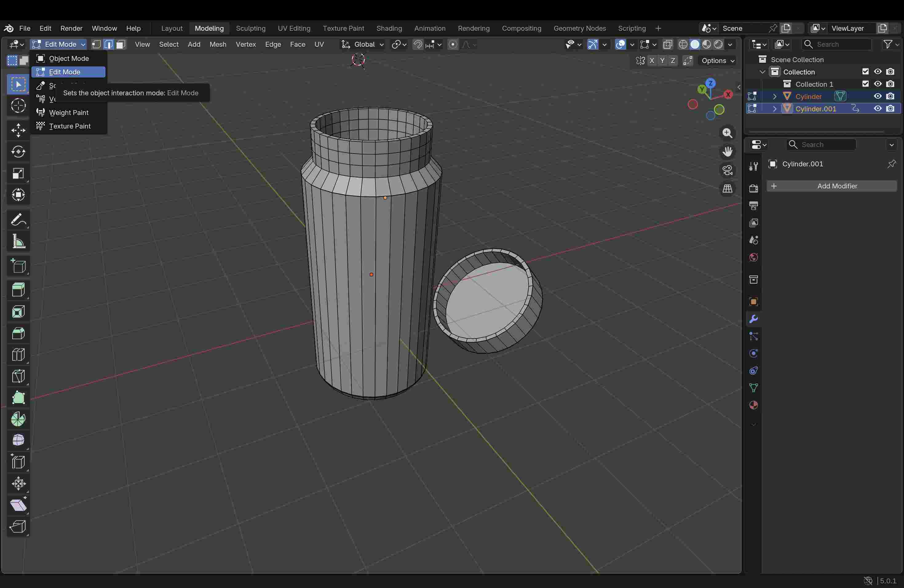Viewport: 904px width, 588px height.
Task: Choose the Rotate tool
Action: [x=18, y=152]
